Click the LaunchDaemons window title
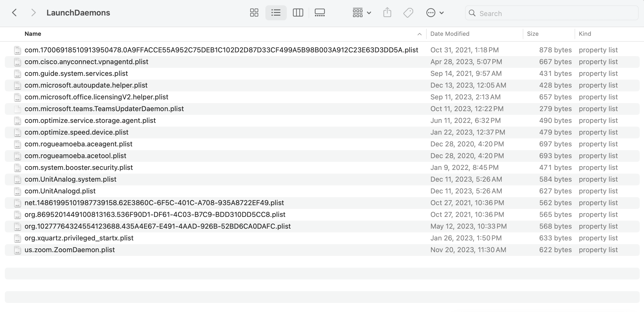This screenshot has width=644, height=312. pyautogui.click(x=78, y=13)
